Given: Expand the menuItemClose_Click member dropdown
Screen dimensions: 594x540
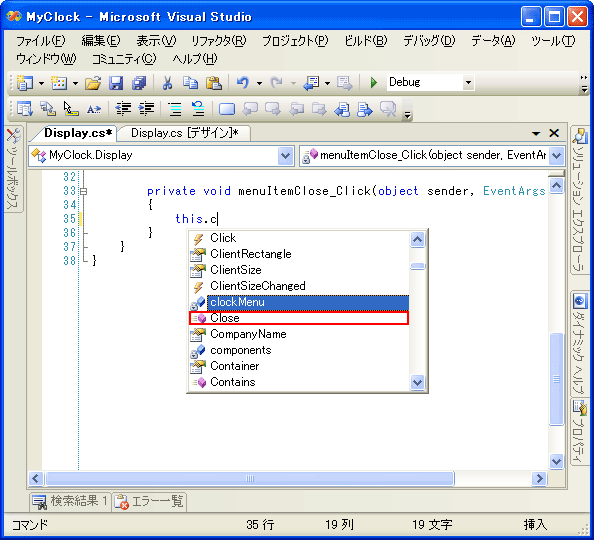Looking at the screenshot, I should 556,155.
